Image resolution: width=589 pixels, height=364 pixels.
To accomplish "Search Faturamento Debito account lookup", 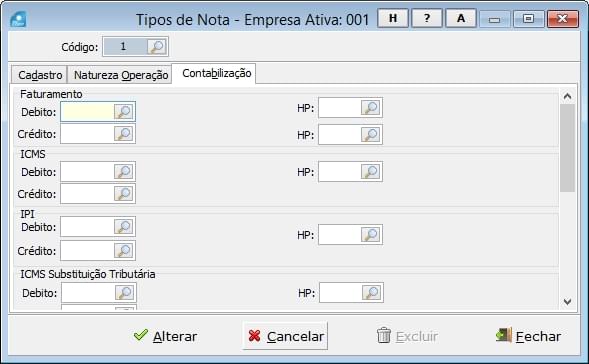I will click(x=124, y=112).
